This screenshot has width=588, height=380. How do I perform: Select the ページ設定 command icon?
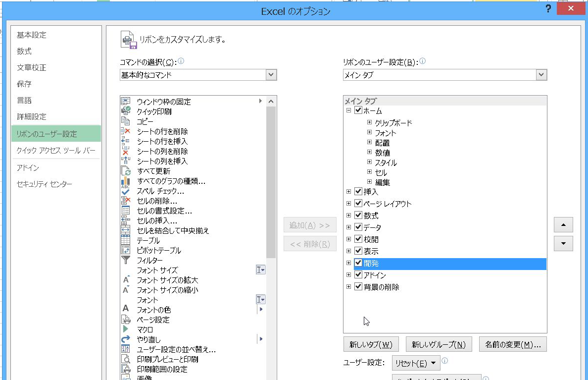point(125,320)
